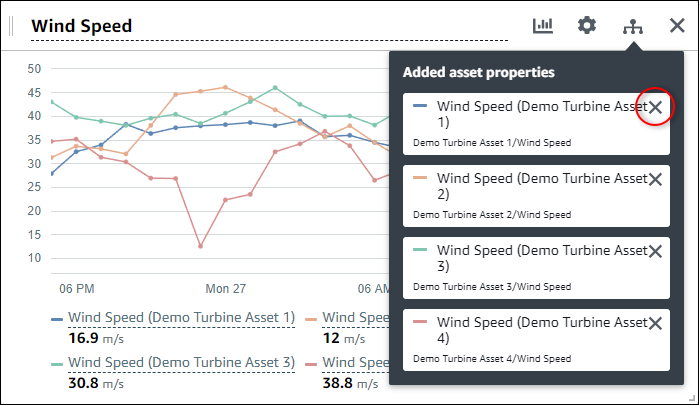Click blue color marker of Asset 1 legend
This screenshot has width=699, height=405.
(x=57, y=318)
